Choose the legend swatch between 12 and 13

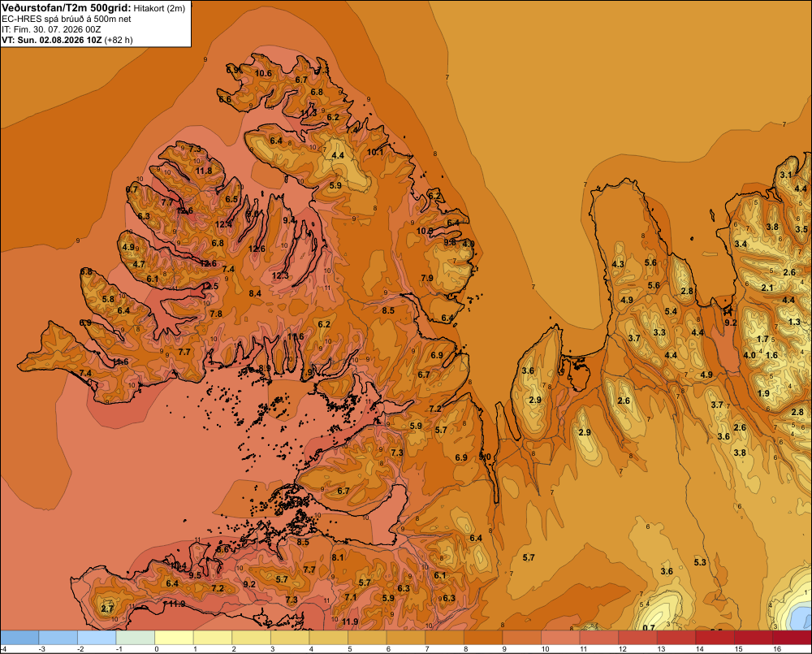pos(638,638)
